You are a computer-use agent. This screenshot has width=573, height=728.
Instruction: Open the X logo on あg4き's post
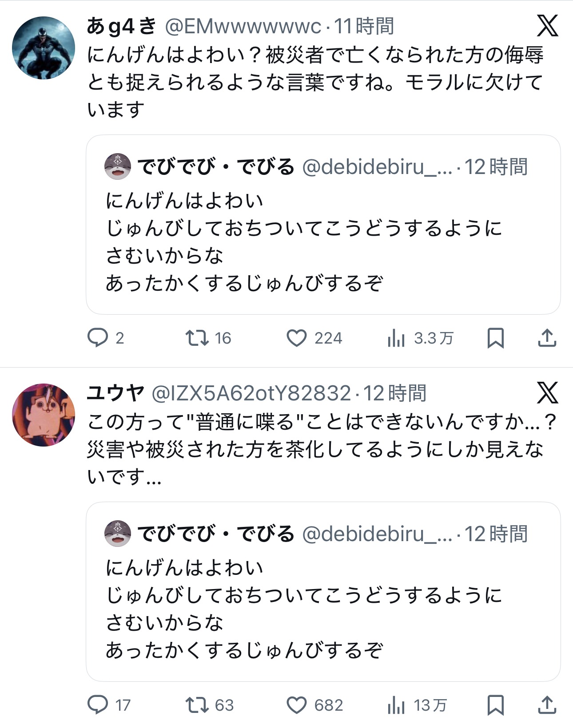click(547, 26)
